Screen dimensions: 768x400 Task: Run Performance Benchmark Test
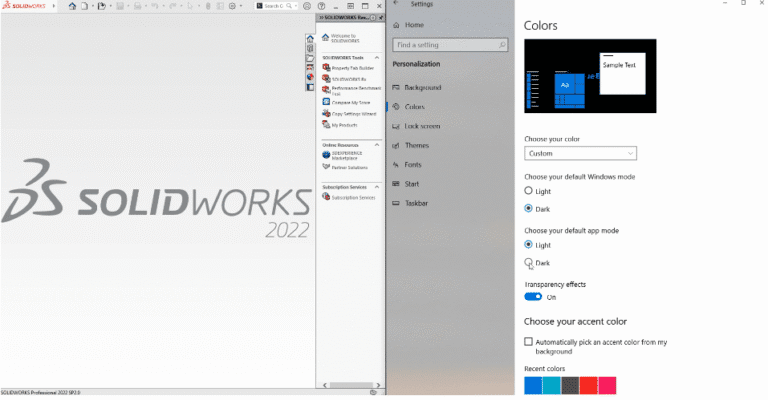click(352, 91)
